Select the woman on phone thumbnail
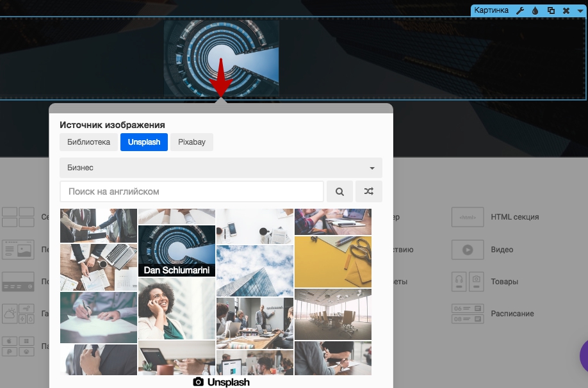 tap(177, 309)
